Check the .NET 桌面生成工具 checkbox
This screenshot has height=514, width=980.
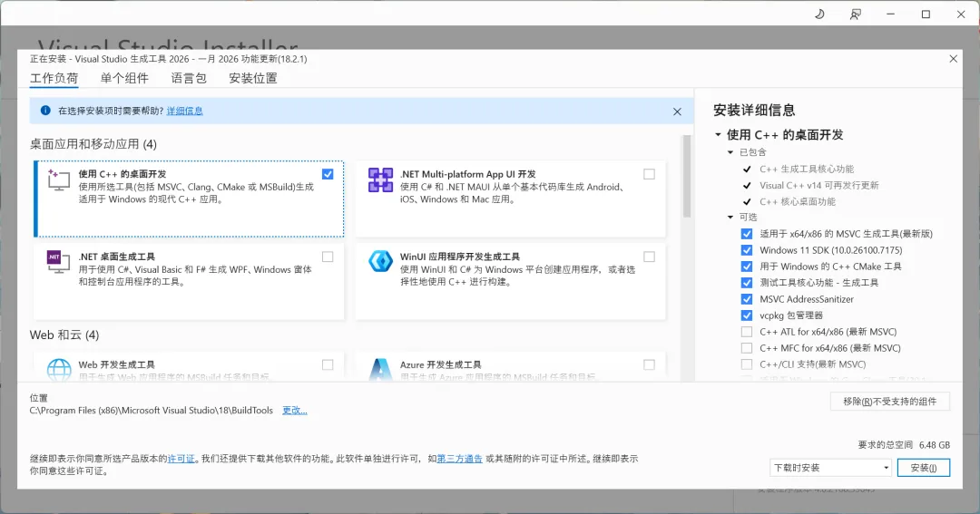point(328,257)
